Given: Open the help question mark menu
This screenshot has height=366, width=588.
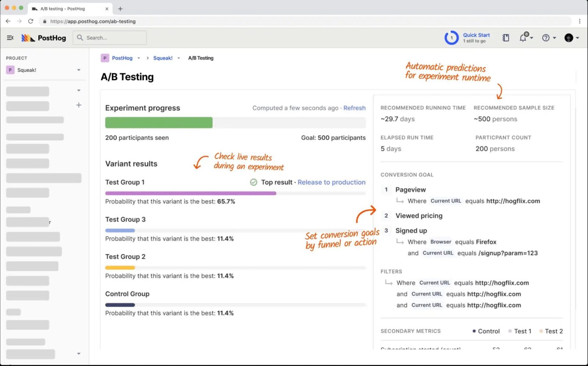Looking at the screenshot, I should tap(546, 38).
